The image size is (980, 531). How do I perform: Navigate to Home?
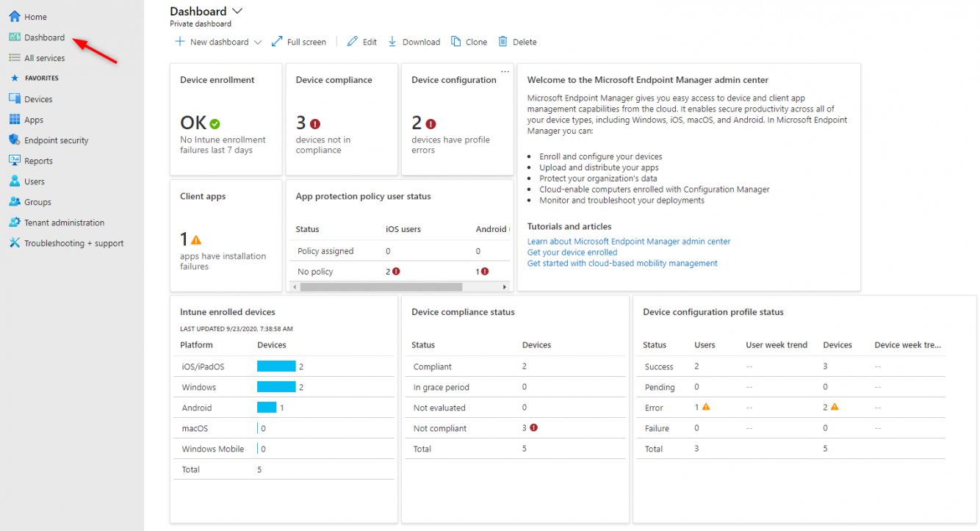click(32, 16)
